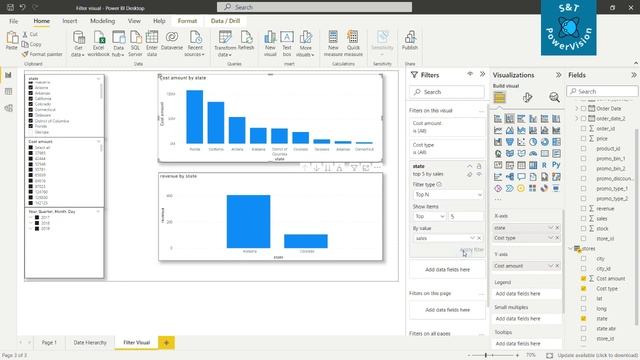Screen dimensions: 640x360
Task: Switch to the Insert ribbon tab
Action: [x=70, y=21]
